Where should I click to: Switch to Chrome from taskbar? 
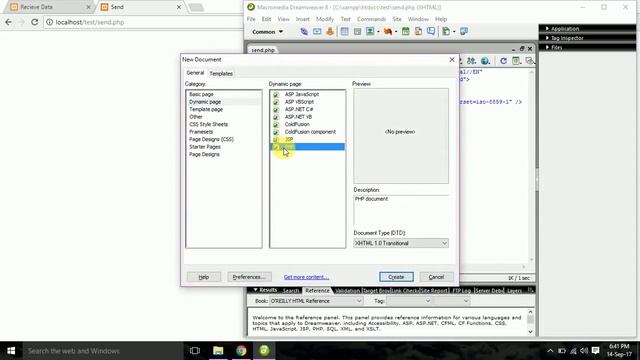click(x=241, y=351)
